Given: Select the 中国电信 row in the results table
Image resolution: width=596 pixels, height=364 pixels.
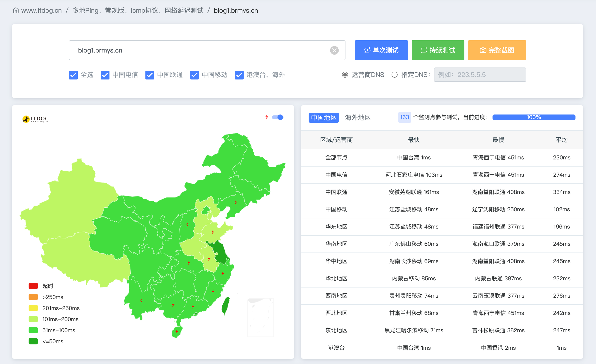Looking at the screenshot, I should coord(442,175).
